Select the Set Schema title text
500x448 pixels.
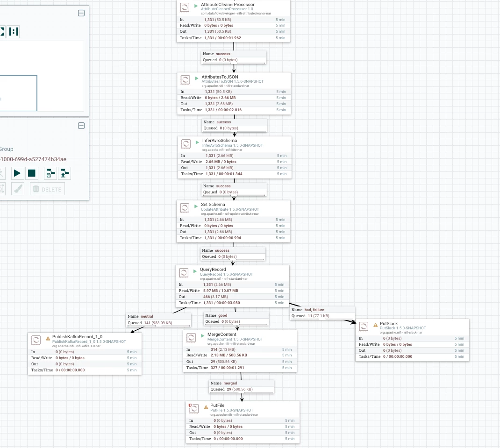(213, 205)
